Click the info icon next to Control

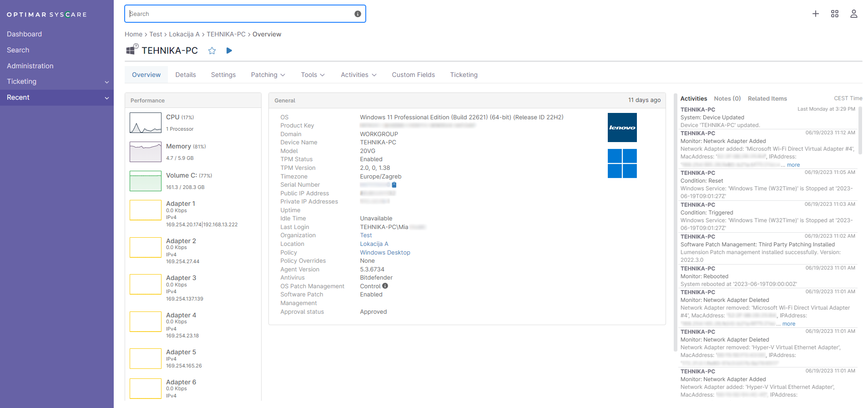(385, 286)
